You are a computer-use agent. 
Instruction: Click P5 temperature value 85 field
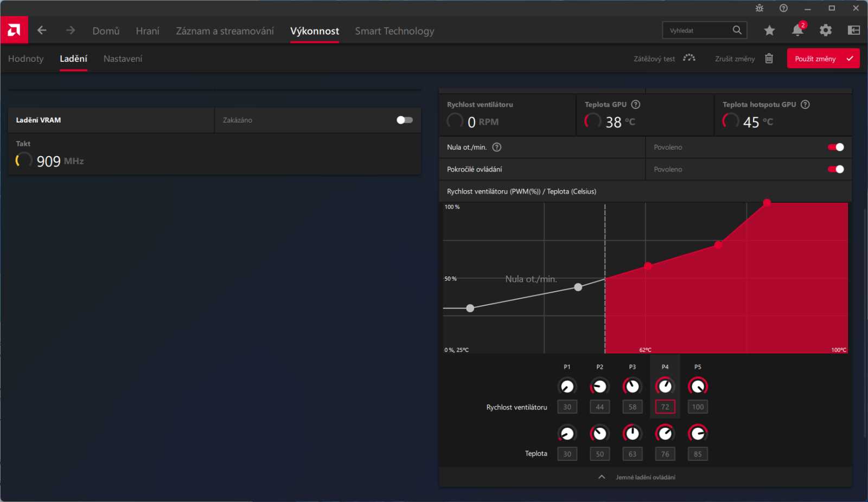pyautogui.click(x=698, y=454)
